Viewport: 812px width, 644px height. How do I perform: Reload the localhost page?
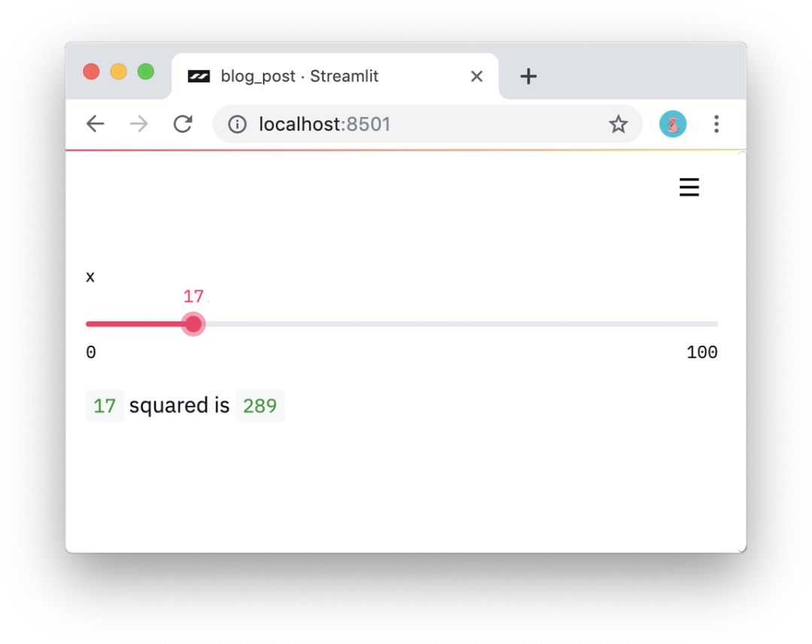click(183, 124)
